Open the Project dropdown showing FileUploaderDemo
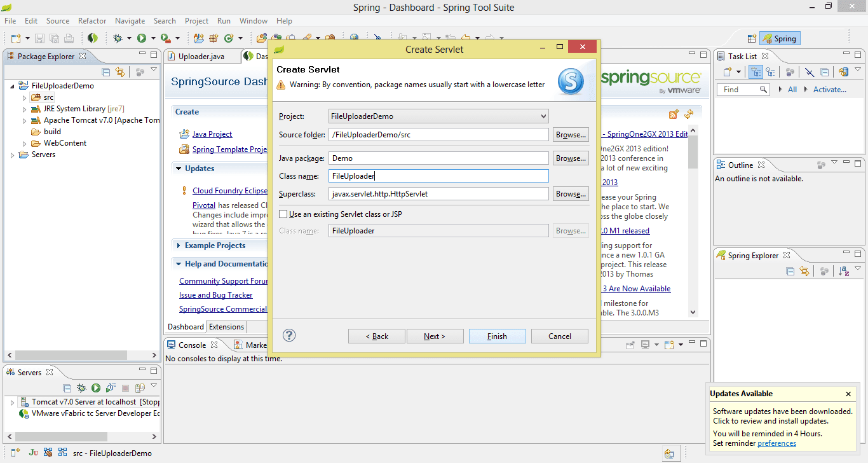Image resolution: width=868 pixels, height=463 pixels. pos(543,116)
